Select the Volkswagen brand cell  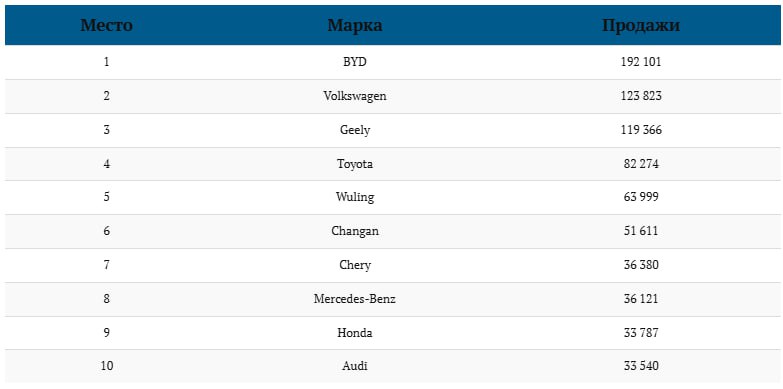[x=355, y=96]
